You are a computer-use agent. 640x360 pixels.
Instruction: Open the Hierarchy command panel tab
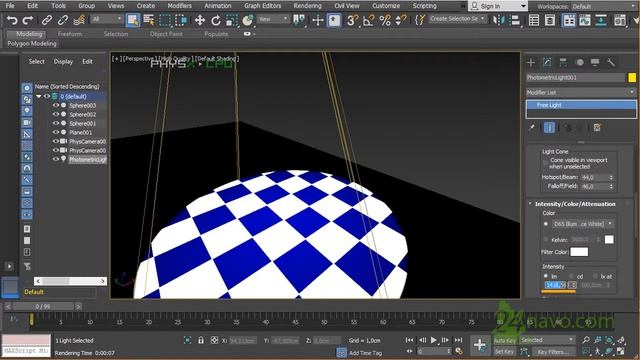[563, 62]
